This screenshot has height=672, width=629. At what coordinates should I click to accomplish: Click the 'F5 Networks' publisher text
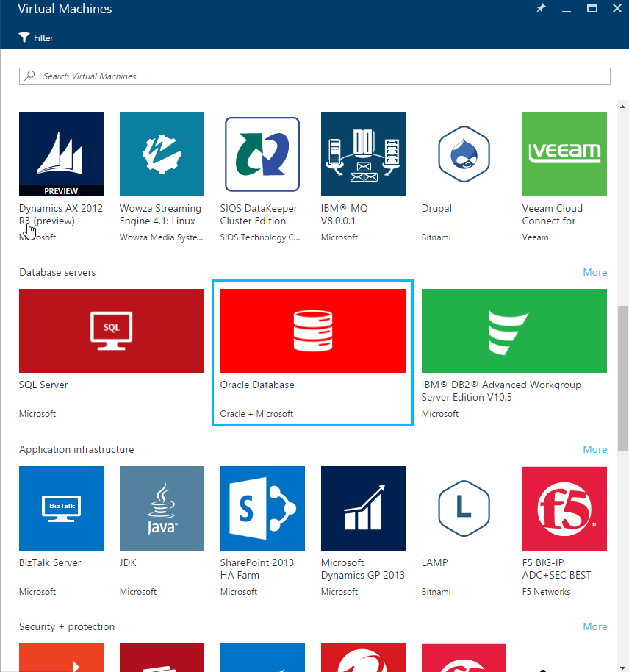coord(546,592)
